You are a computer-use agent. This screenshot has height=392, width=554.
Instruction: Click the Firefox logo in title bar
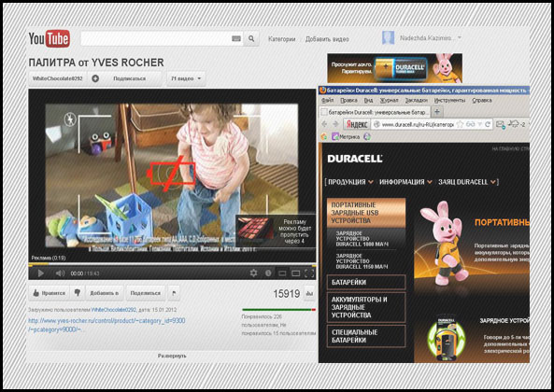[x=322, y=91]
